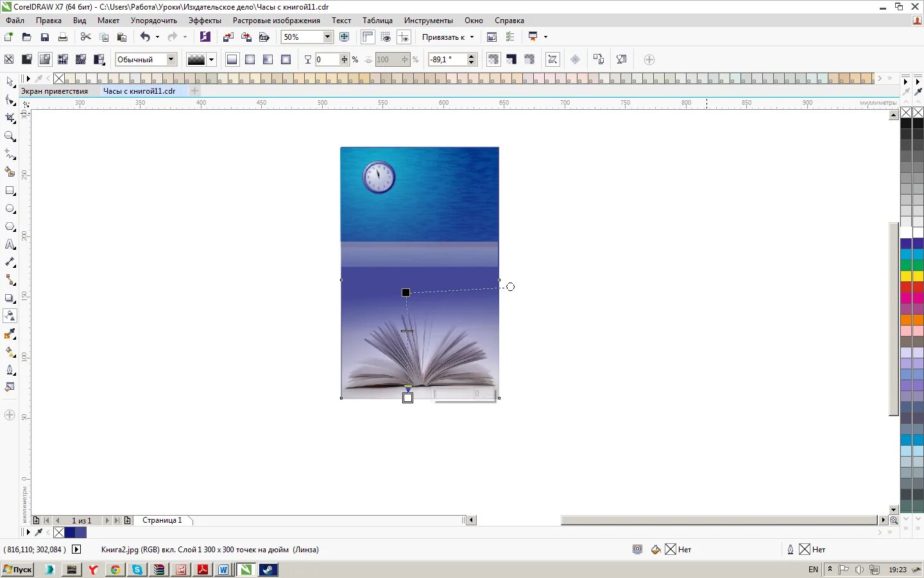Add a new document tab with plus
Image resolution: width=924 pixels, height=578 pixels.
195,91
